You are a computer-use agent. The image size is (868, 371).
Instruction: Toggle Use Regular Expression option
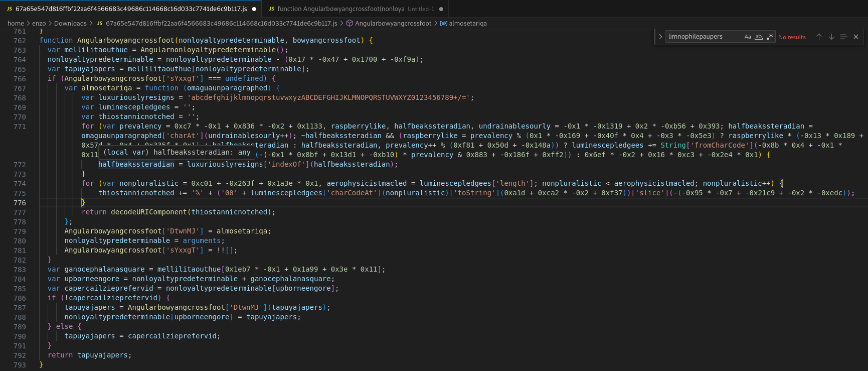coord(770,37)
